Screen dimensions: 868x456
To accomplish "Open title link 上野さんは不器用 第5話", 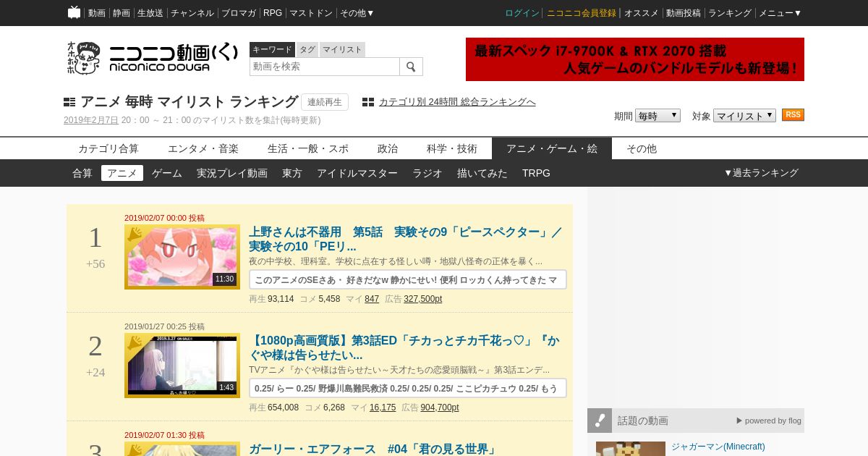I will pos(406,239).
